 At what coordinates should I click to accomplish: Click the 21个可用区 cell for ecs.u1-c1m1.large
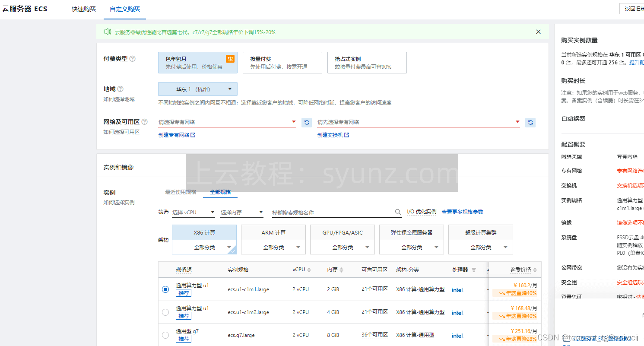[374, 289]
